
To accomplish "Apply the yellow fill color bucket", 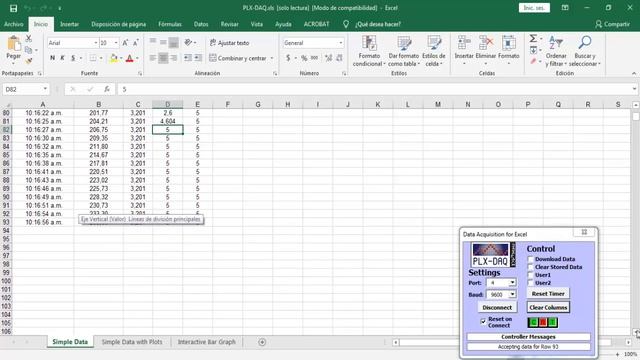I will (114, 58).
